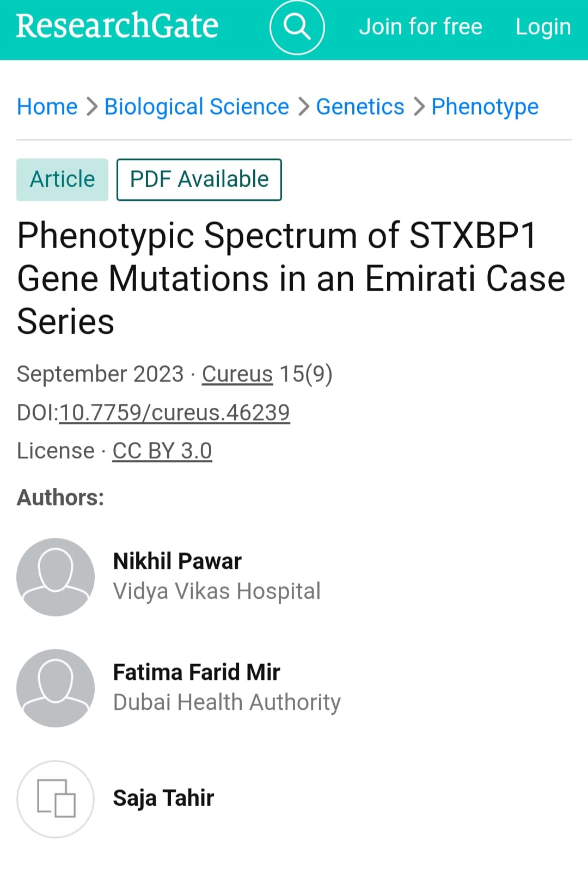Open the Cureus journal link
The height and width of the screenshot is (871, 588).
pyautogui.click(x=237, y=374)
